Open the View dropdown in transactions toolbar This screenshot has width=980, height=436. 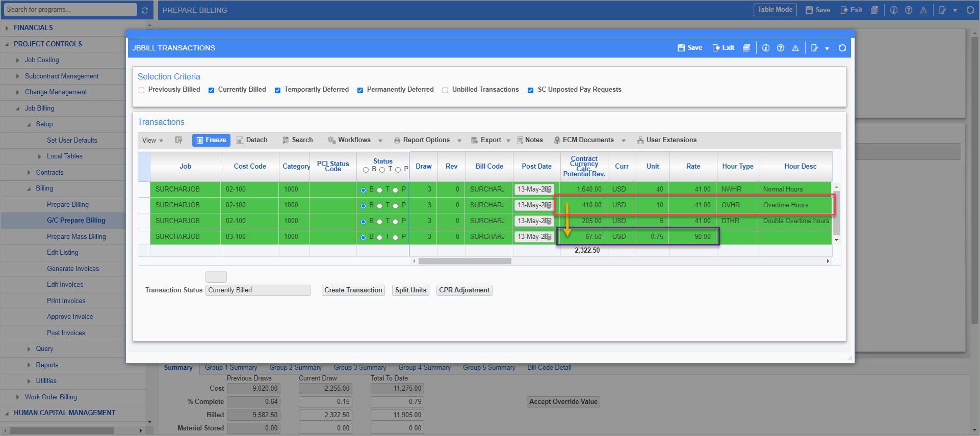(x=152, y=140)
